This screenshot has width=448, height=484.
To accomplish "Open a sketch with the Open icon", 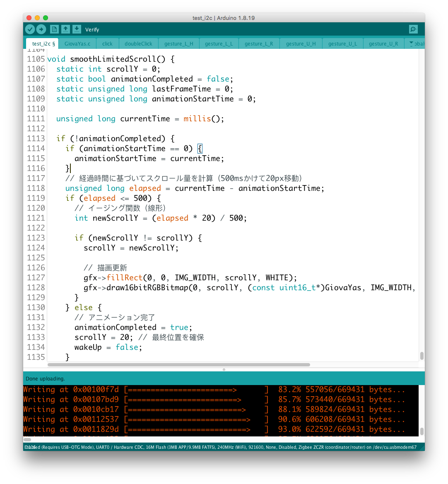I will pyautogui.click(x=65, y=29).
